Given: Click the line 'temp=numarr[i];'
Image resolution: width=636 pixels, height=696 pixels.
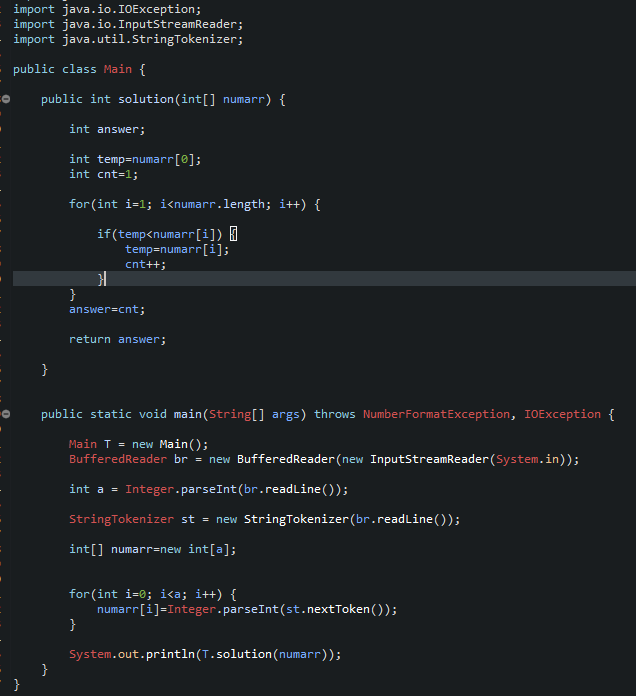Looking at the screenshot, I should [x=177, y=249].
